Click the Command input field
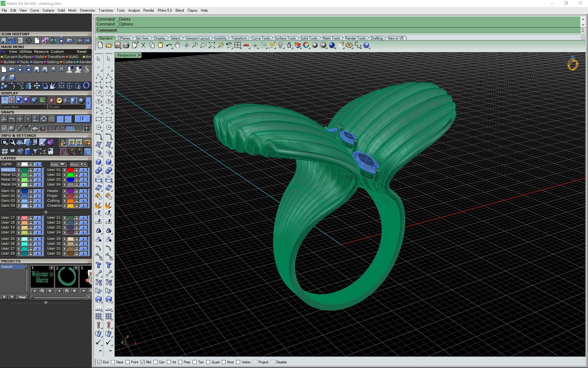The image size is (588, 368). tap(338, 30)
